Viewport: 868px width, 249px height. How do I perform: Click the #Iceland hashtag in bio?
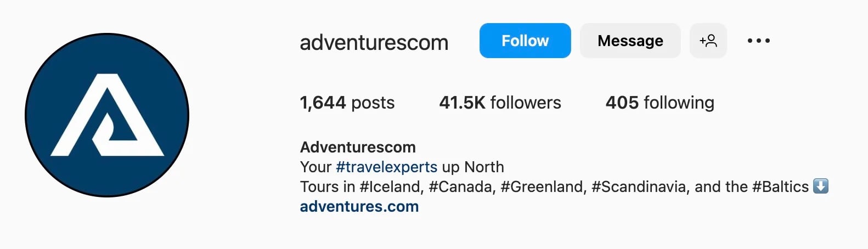(x=391, y=187)
